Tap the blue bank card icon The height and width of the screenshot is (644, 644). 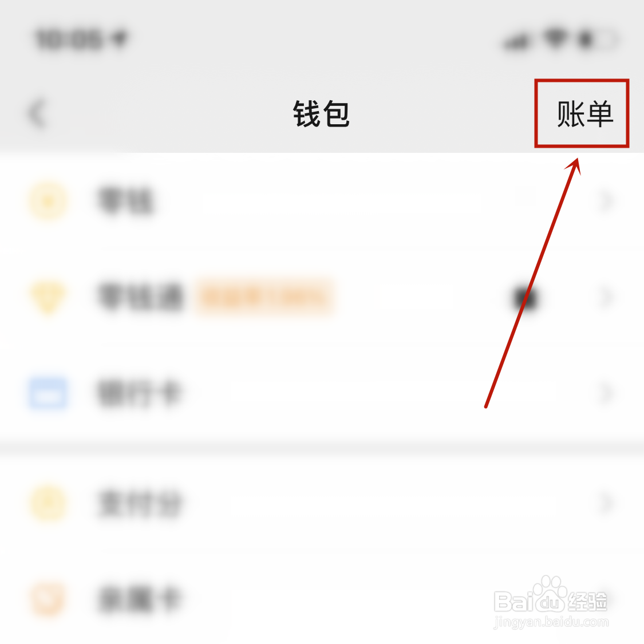(x=48, y=393)
